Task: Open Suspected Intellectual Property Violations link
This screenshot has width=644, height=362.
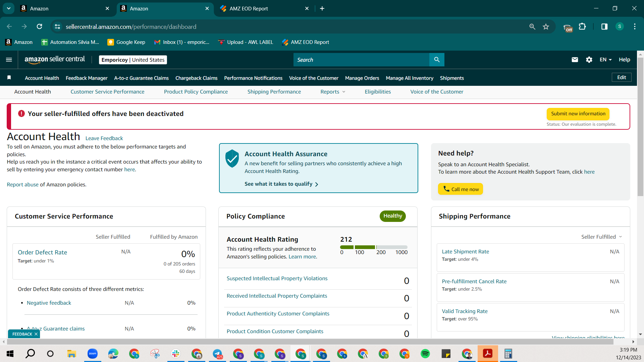Action: pyautogui.click(x=277, y=279)
